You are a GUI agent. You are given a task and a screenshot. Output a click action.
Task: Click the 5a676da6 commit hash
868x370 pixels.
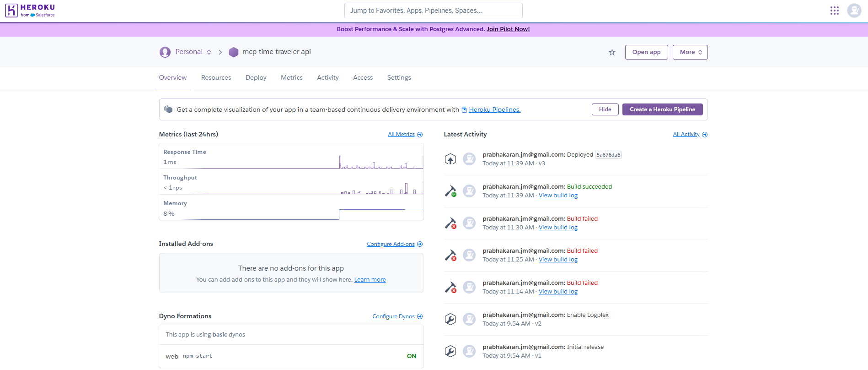point(608,155)
